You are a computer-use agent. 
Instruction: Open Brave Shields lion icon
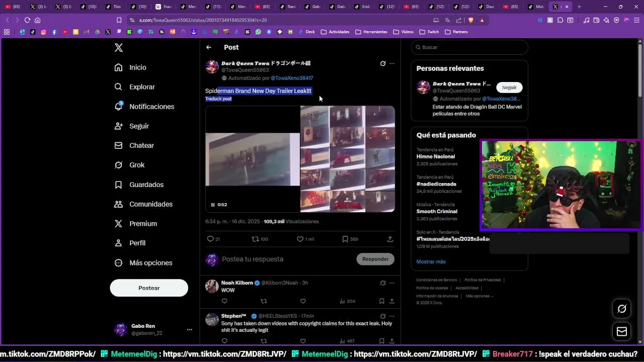pyautogui.click(x=471, y=20)
